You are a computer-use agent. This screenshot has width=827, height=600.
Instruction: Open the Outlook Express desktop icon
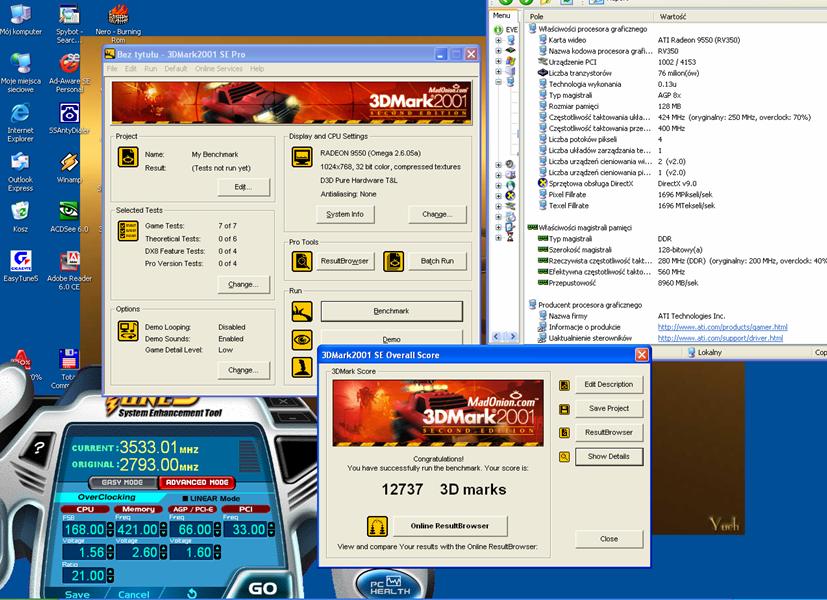click(x=21, y=171)
